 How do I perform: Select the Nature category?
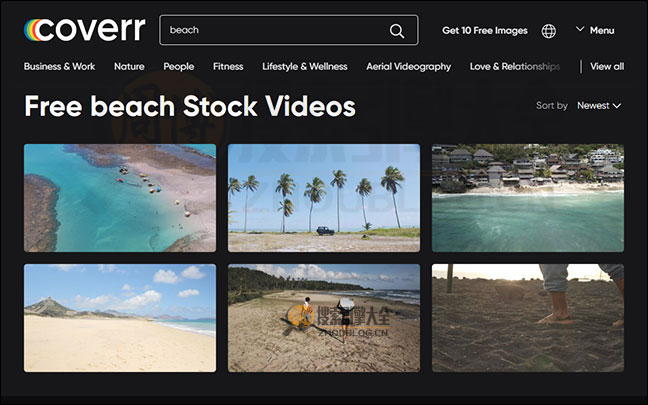(129, 67)
